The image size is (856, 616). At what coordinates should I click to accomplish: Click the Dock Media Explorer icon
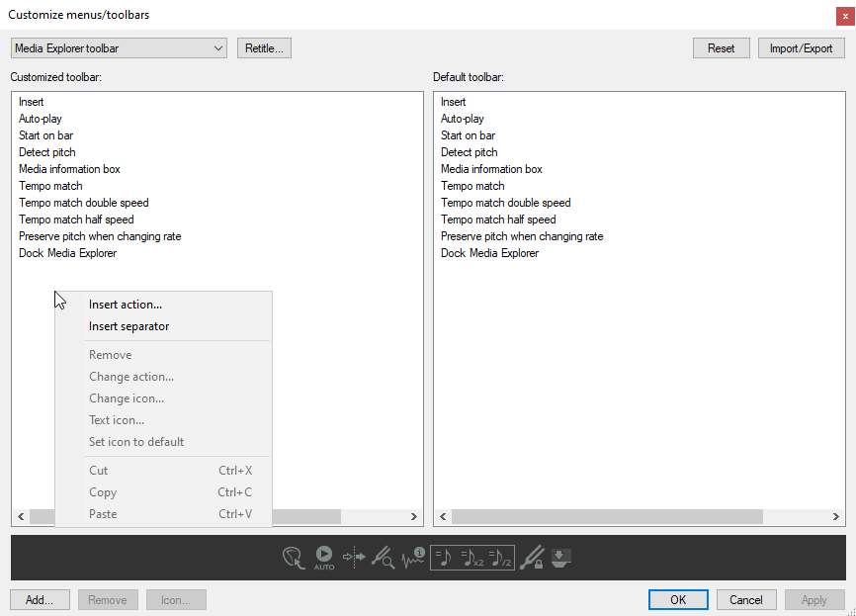point(560,559)
